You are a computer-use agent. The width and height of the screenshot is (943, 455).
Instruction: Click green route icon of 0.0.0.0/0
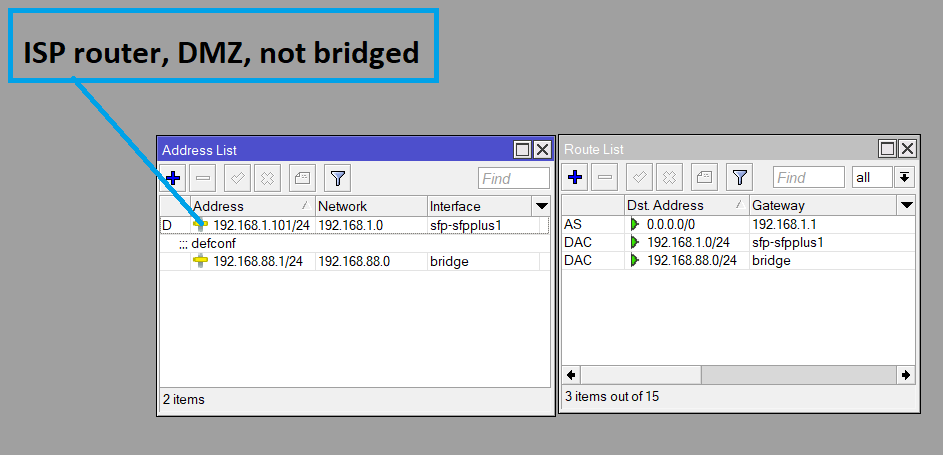pos(634,225)
